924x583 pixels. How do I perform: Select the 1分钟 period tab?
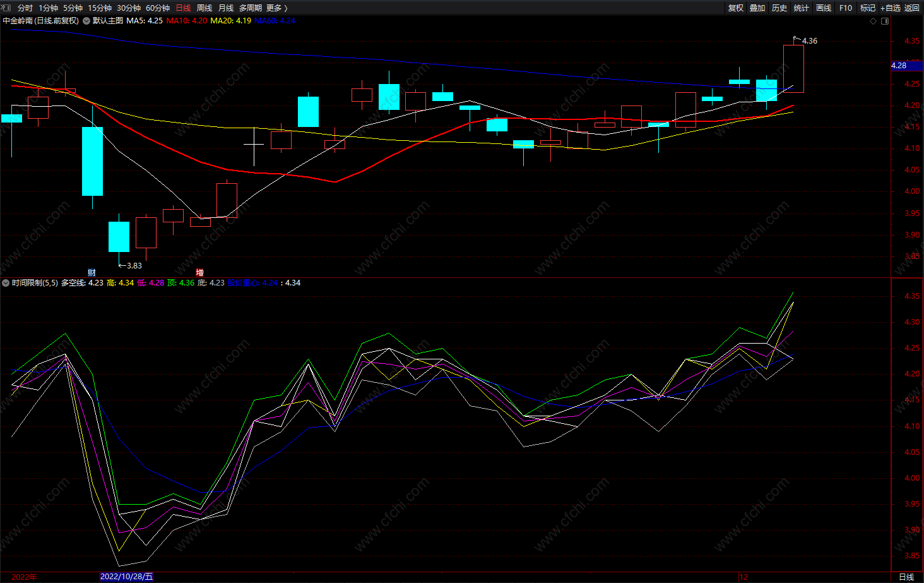click(48, 8)
